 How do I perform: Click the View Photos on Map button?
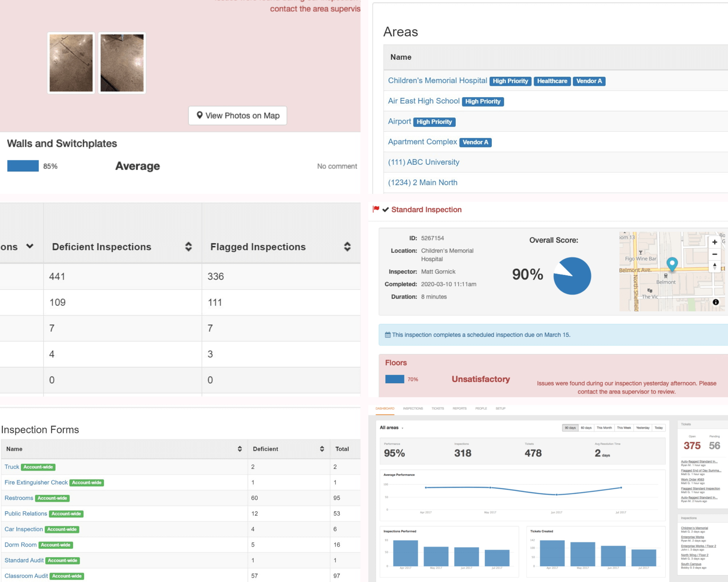pyautogui.click(x=237, y=115)
